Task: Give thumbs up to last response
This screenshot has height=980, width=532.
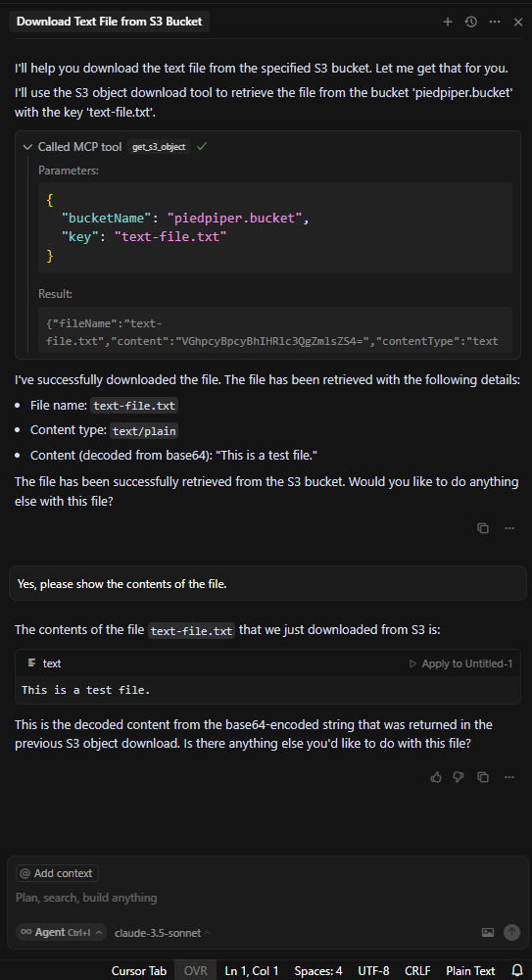Action: (x=436, y=777)
